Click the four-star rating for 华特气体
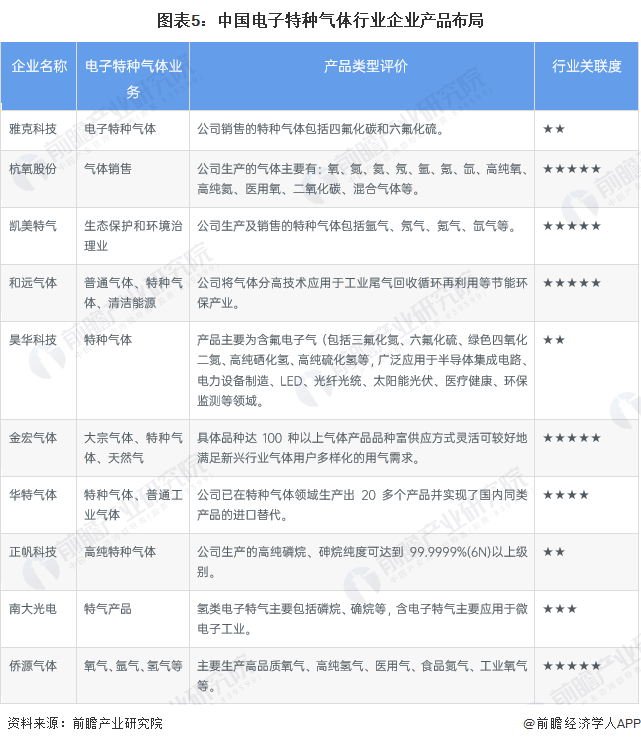Viewport: 641px width, 744px height. [566, 495]
